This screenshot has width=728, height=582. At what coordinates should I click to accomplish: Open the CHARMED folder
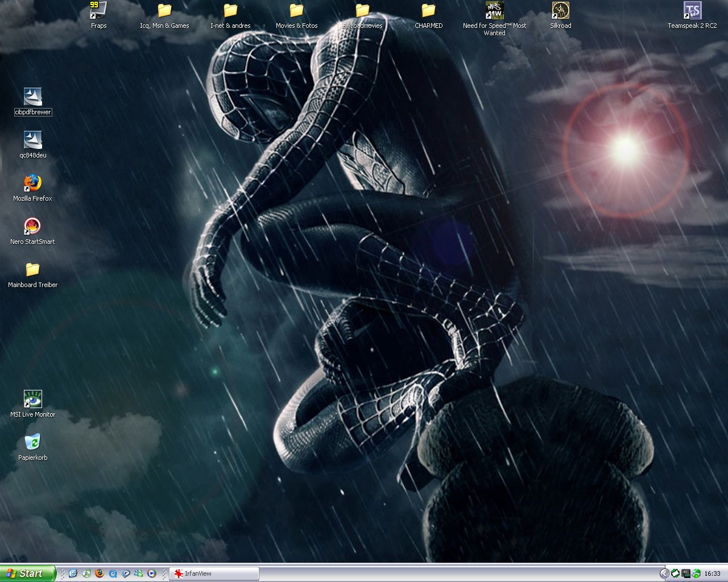(x=428, y=11)
